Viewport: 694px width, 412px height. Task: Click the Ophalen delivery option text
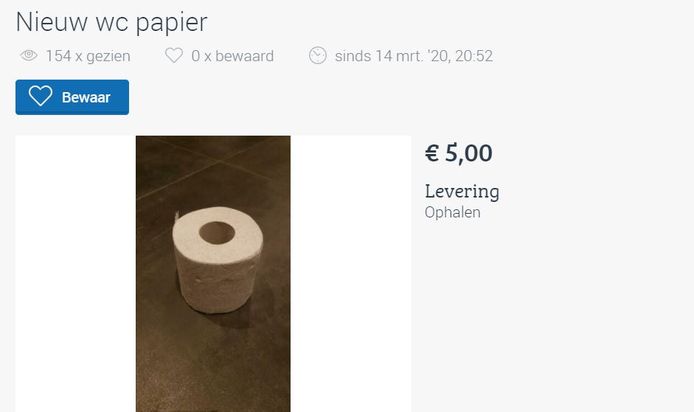pos(452,212)
